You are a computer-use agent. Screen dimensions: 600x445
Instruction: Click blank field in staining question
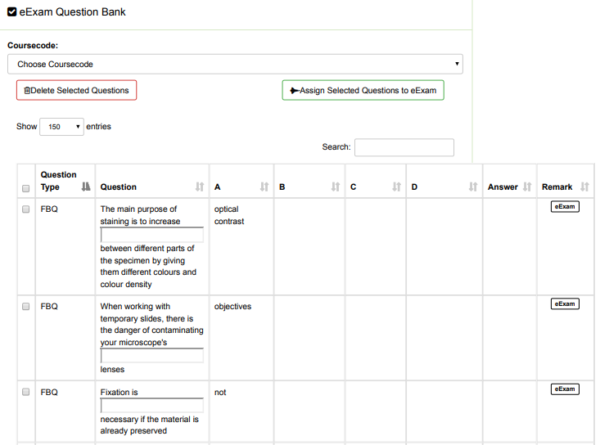pos(152,235)
